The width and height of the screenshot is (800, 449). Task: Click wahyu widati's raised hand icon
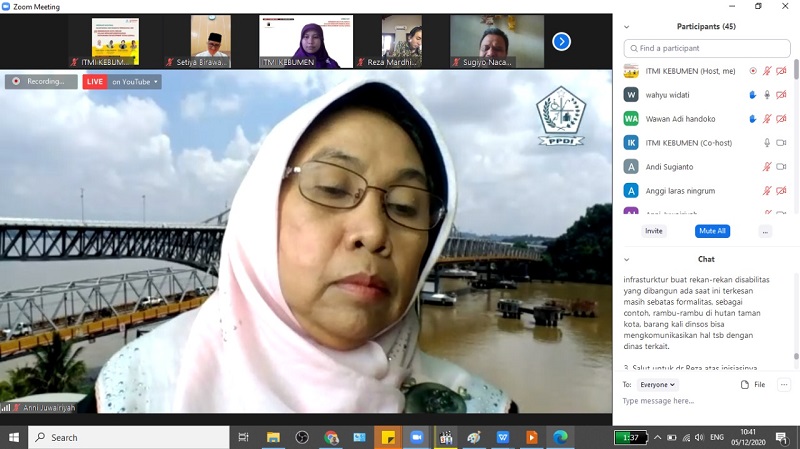click(x=753, y=95)
